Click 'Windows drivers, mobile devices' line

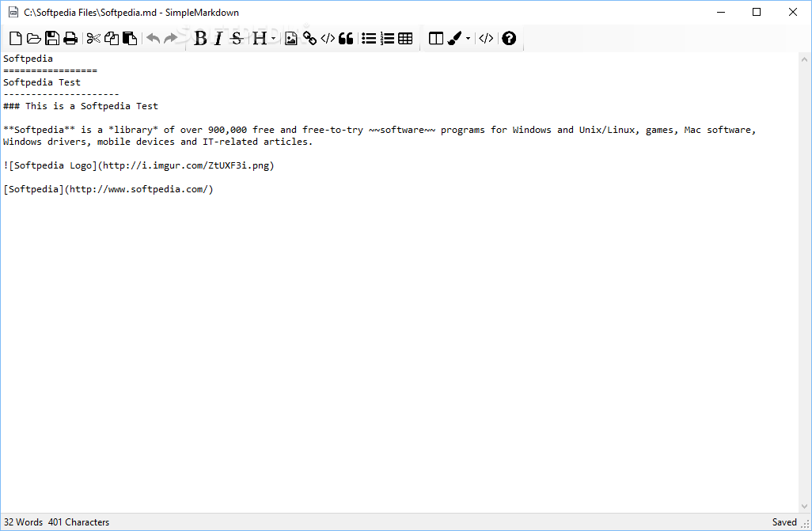pos(158,142)
